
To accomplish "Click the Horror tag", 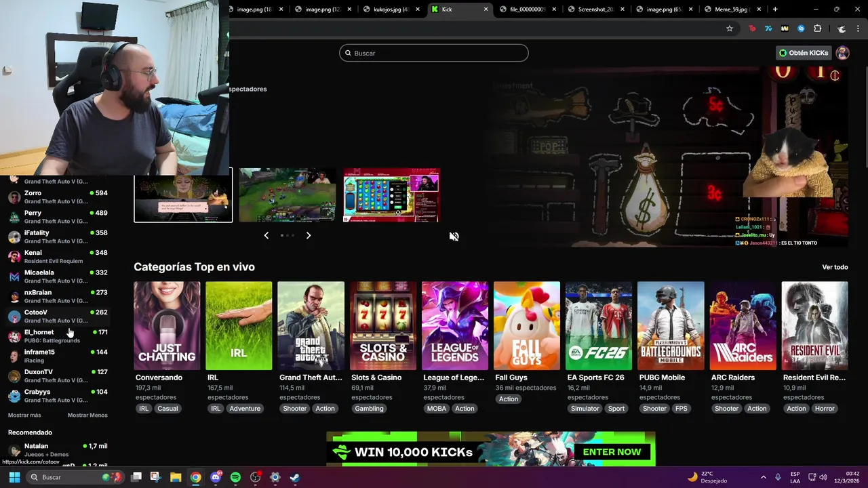I will tap(825, 409).
